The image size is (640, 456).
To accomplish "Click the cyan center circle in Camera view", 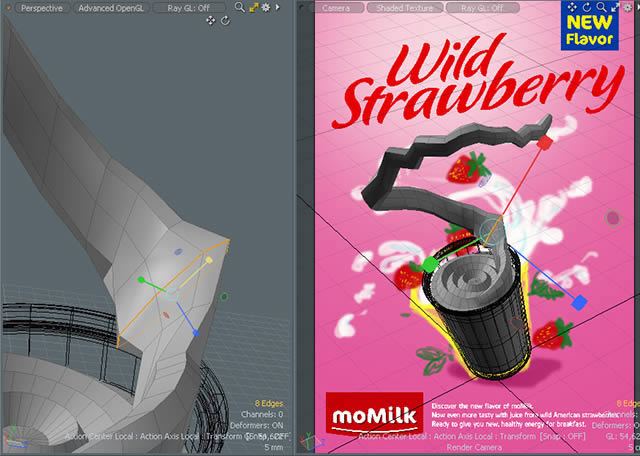I will 492,231.
